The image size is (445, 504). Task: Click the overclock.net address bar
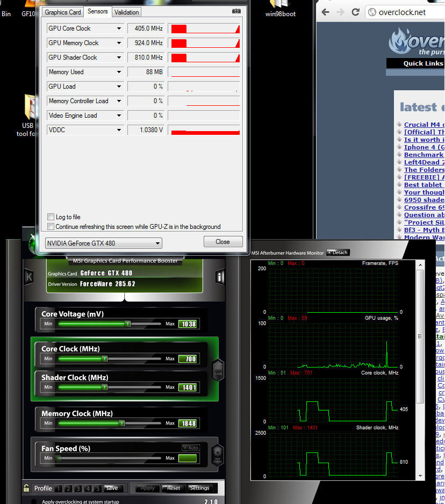pyautogui.click(x=406, y=12)
